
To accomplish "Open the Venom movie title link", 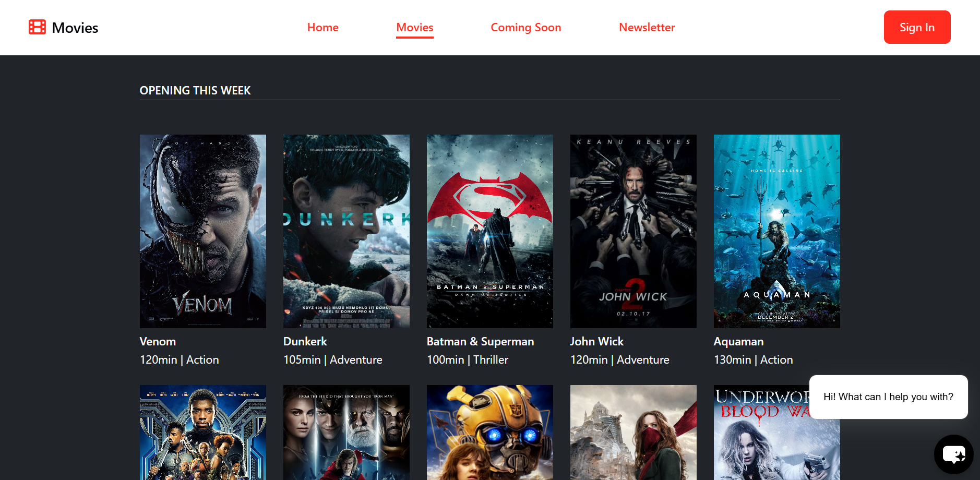I will click(x=158, y=341).
